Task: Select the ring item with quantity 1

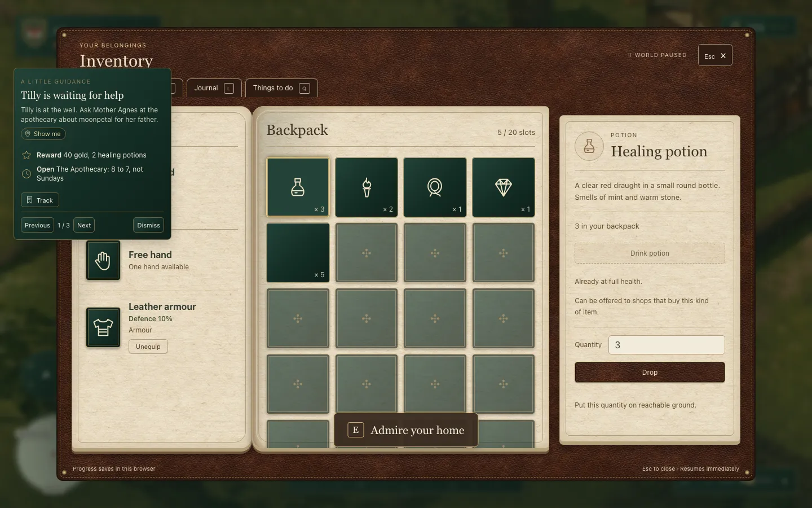Action: click(435, 187)
